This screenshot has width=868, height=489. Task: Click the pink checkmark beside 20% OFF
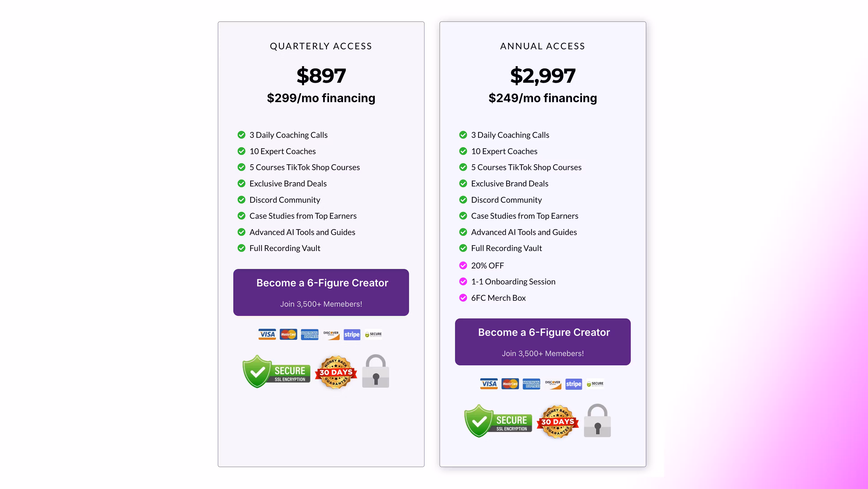pyautogui.click(x=463, y=265)
